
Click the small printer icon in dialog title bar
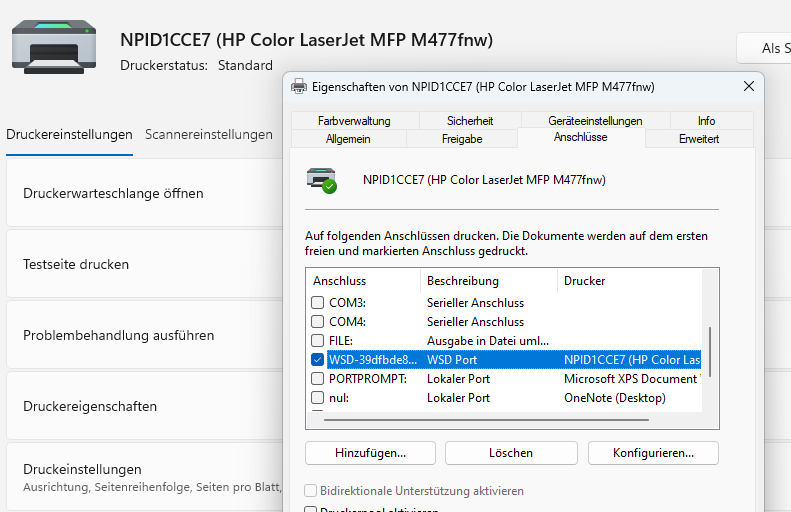(299, 86)
